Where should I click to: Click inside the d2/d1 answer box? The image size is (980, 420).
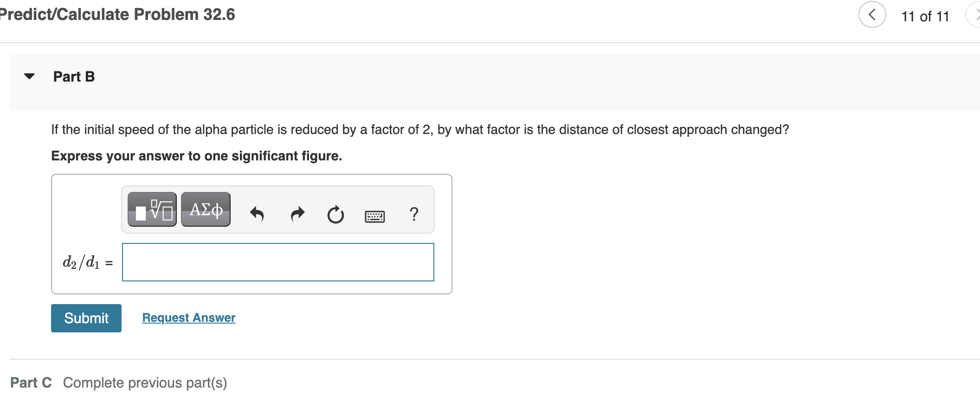point(277,262)
